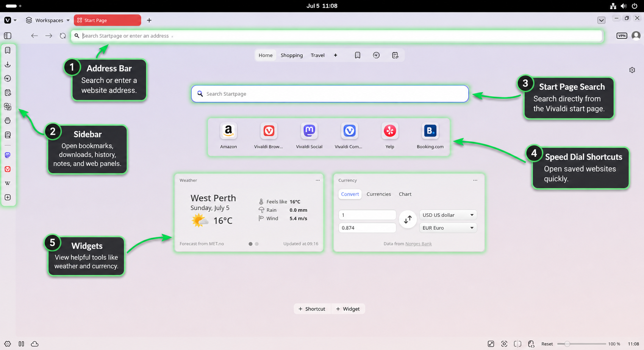Expand the Vivaldi menu dropdown arrow

(x=15, y=20)
